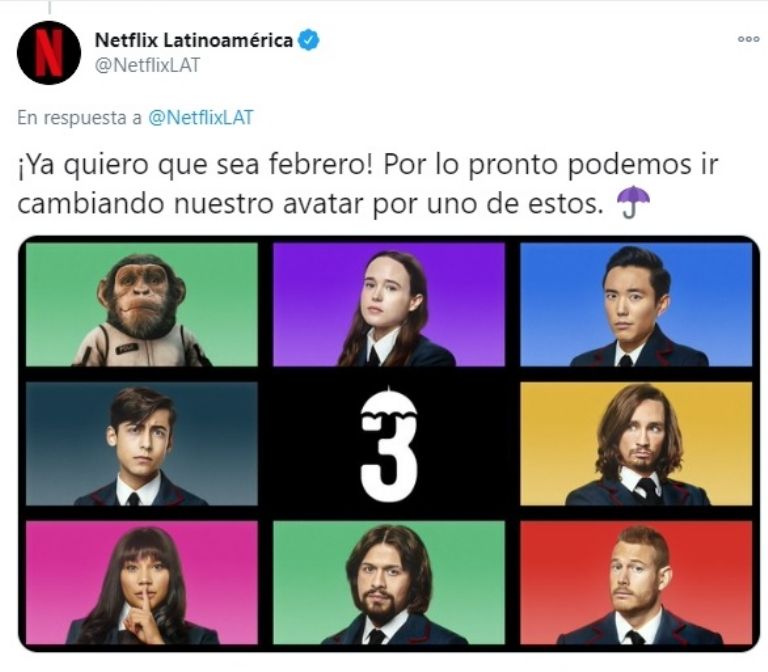The image size is (768, 672).
Task: Click the black center tile of the collage
Action: [x=389, y=444]
